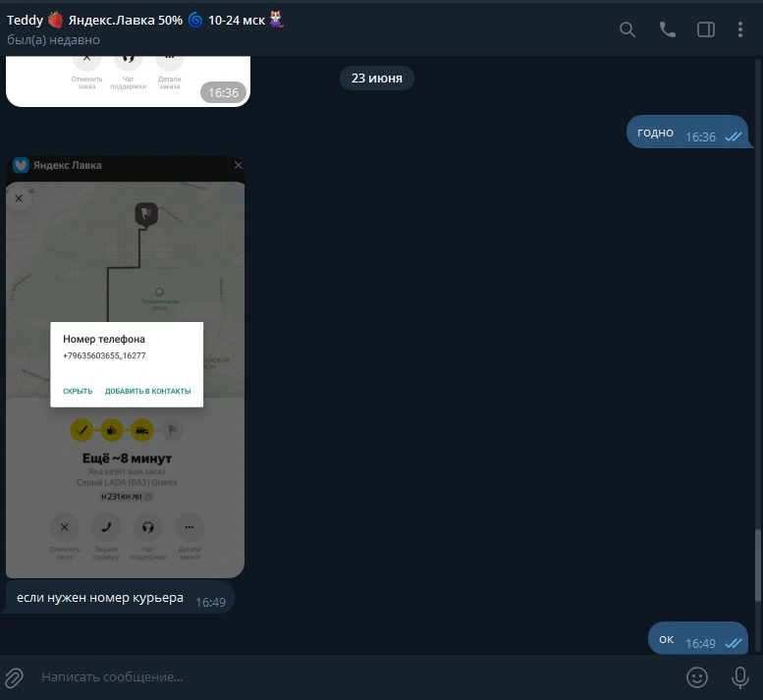Click the yellow basket order step icon
Image resolution: width=763 pixels, height=700 pixels.
click(112, 430)
